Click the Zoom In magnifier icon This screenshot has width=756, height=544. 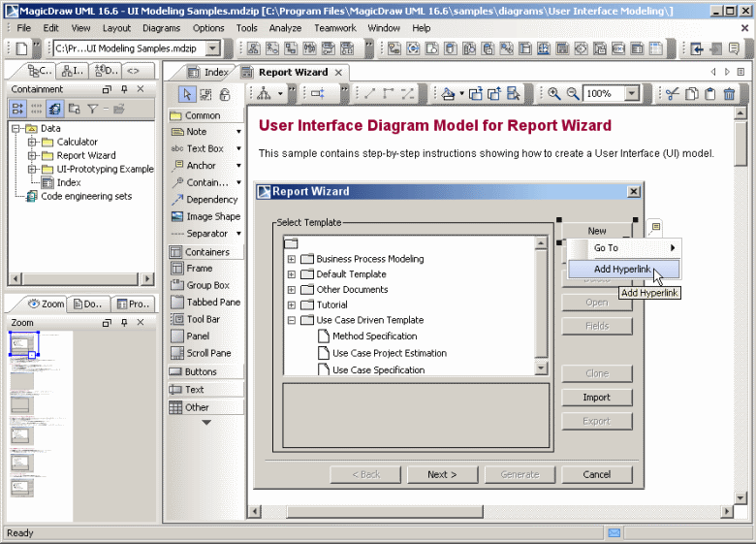click(554, 93)
